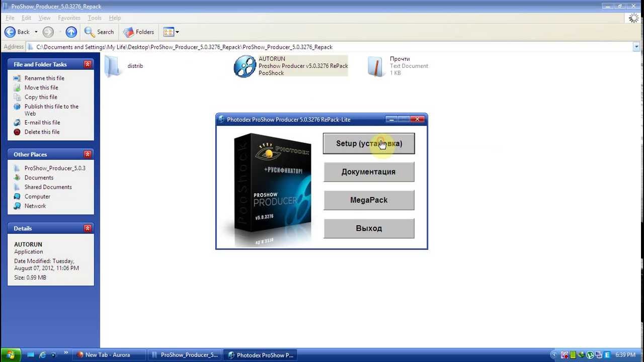The height and width of the screenshot is (362, 644).
Task: Open Computer in Other Places
Action: click(x=37, y=197)
